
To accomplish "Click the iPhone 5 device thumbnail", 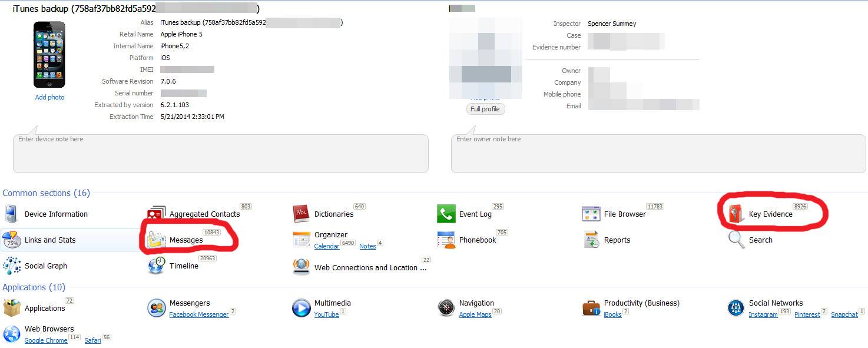I will [x=49, y=55].
